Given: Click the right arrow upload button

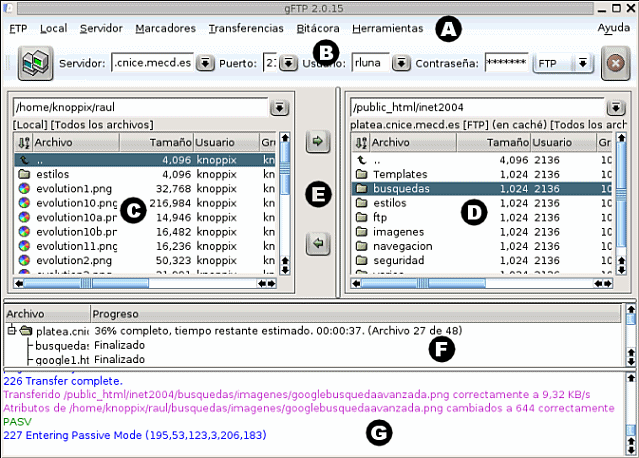Looking at the screenshot, I should tap(318, 142).
